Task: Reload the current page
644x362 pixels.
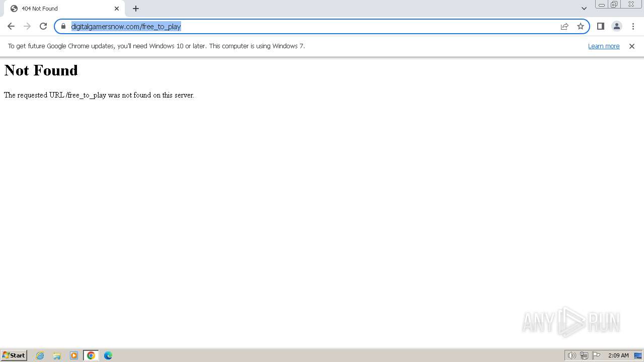Action: point(43,26)
